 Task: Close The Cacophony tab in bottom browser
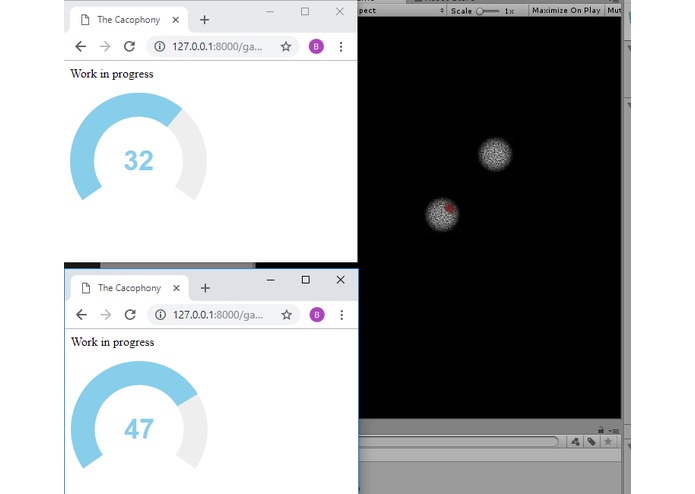[x=176, y=288]
